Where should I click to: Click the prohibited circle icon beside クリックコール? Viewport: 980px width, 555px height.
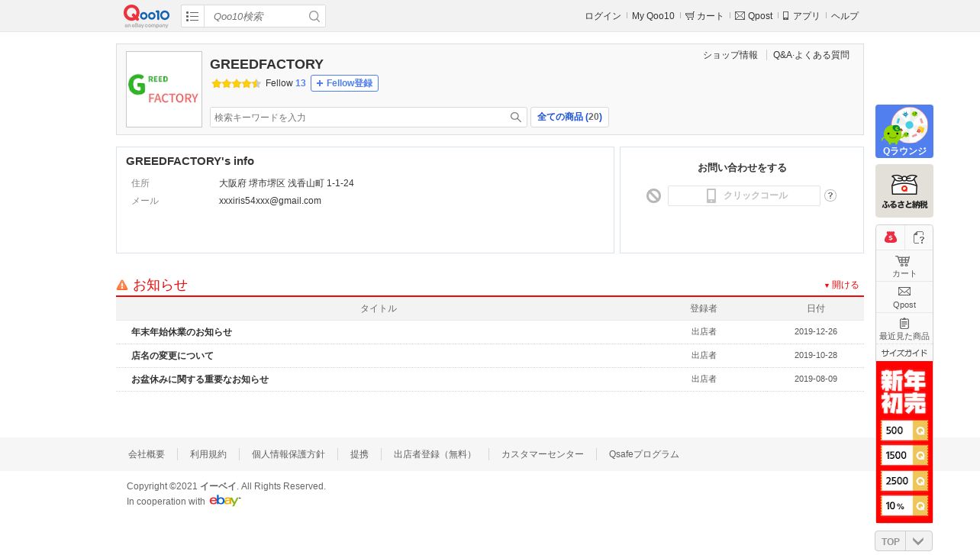(x=653, y=196)
